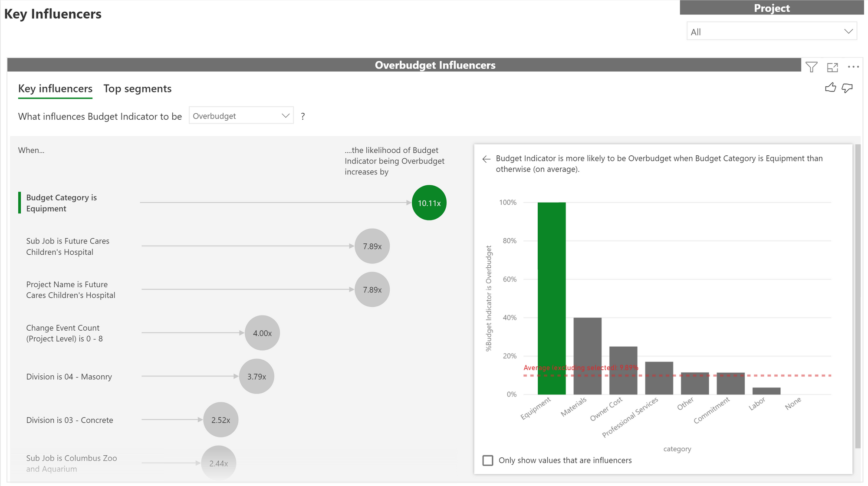Select the green 10.11x influencer bubble
This screenshot has width=868, height=486.
pyautogui.click(x=429, y=203)
